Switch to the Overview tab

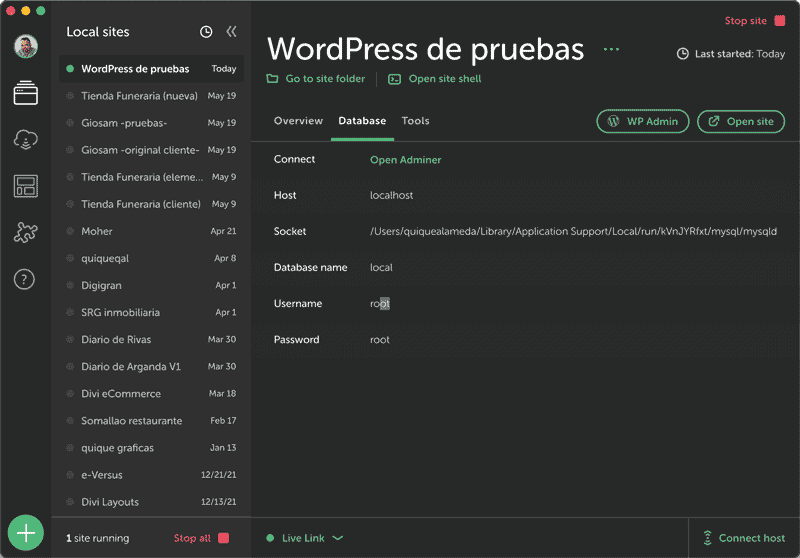click(x=298, y=121)
